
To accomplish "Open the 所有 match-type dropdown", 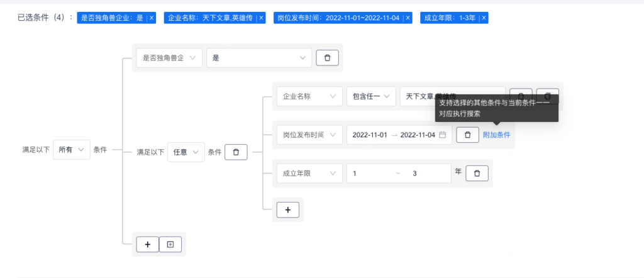I will [x=71, y=150].
